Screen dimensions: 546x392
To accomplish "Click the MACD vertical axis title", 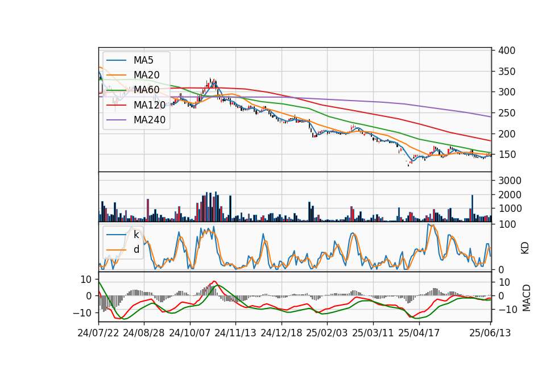I will coord(527,298).
